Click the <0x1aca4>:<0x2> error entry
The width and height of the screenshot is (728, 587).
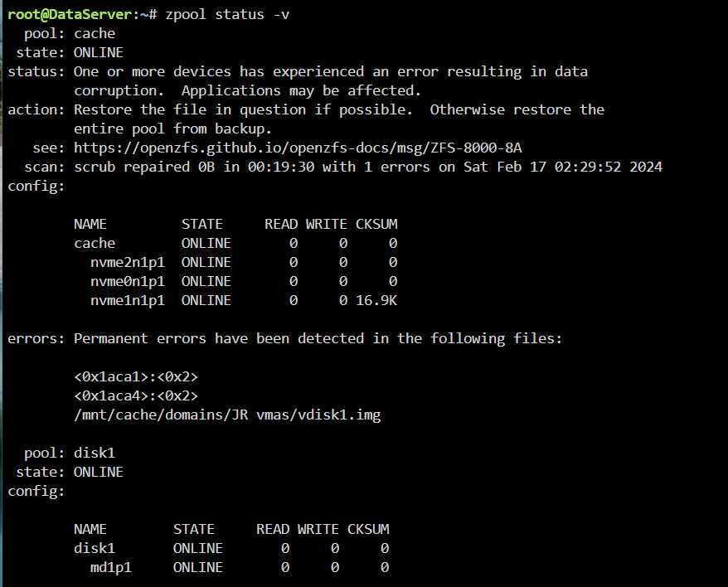(136, 395)
